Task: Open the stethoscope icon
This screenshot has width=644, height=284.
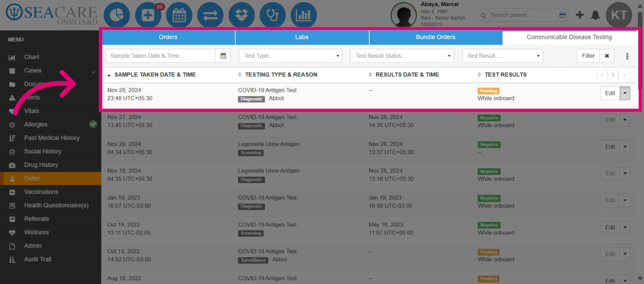Action: point(273,15)
